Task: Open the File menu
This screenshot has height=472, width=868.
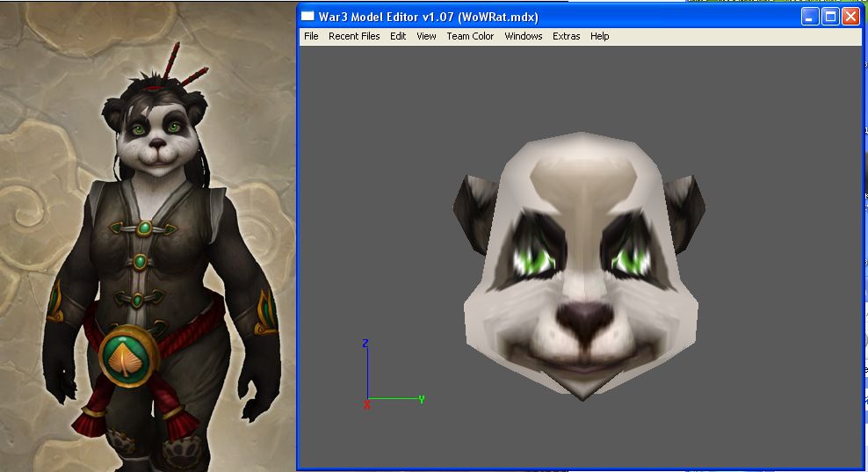Action: 311,36
